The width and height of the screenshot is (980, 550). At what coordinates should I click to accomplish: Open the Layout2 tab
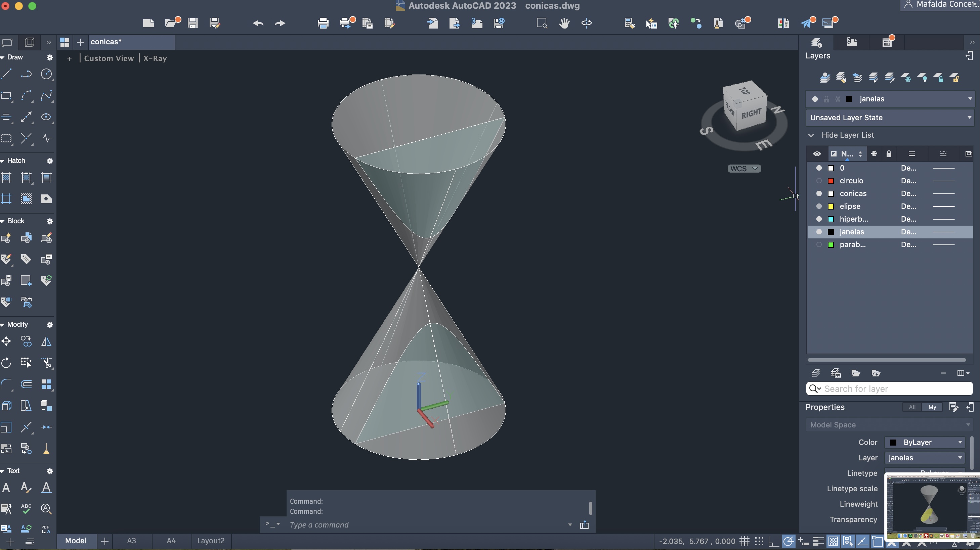point(210,541)
